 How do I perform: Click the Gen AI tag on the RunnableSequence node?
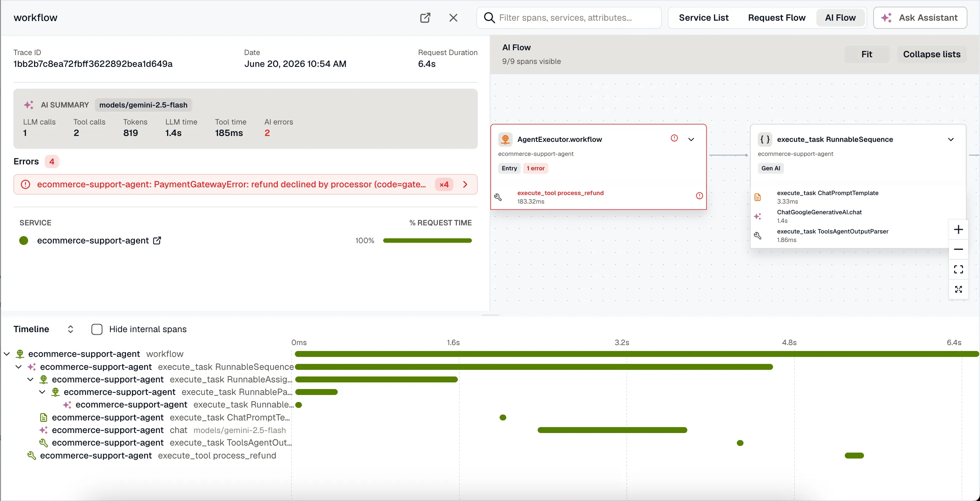[x=770, y=168]
